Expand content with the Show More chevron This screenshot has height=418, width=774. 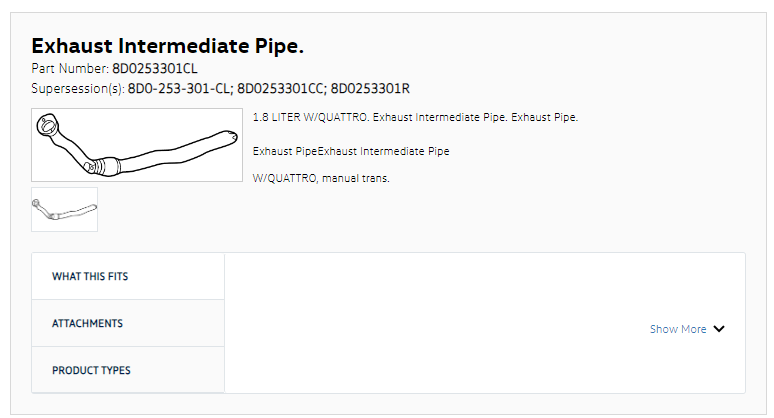point(719,329)
